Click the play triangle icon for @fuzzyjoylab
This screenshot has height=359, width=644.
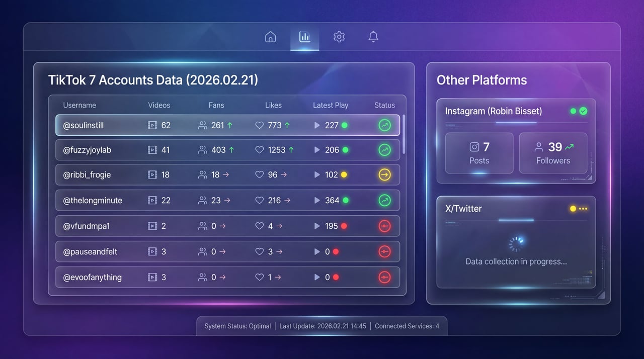click(x=317, y=150)
